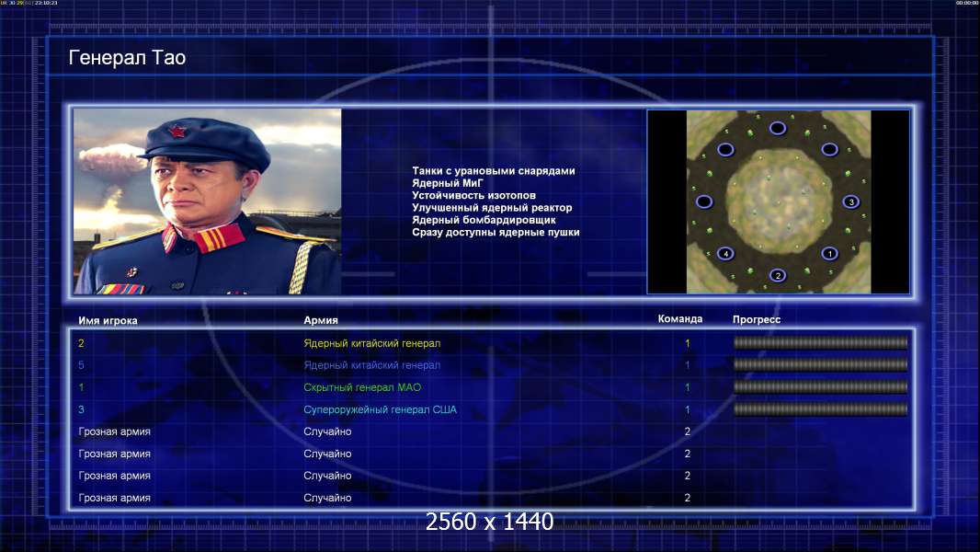Click "Улучшенный ядерный реактор" feature line
This screenshot has width=980, height=552.
pos(492,208)
